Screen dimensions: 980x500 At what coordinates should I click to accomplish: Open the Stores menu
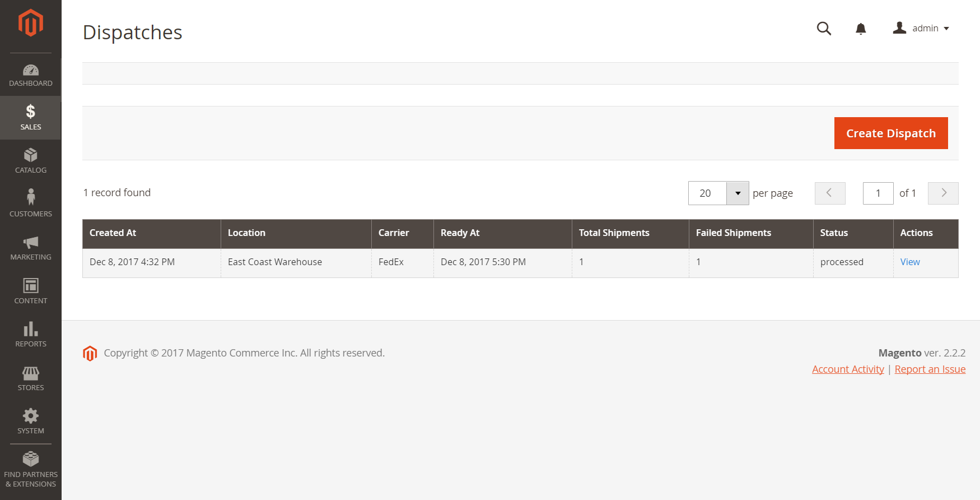pyautogui.click(x=30, y=378)
